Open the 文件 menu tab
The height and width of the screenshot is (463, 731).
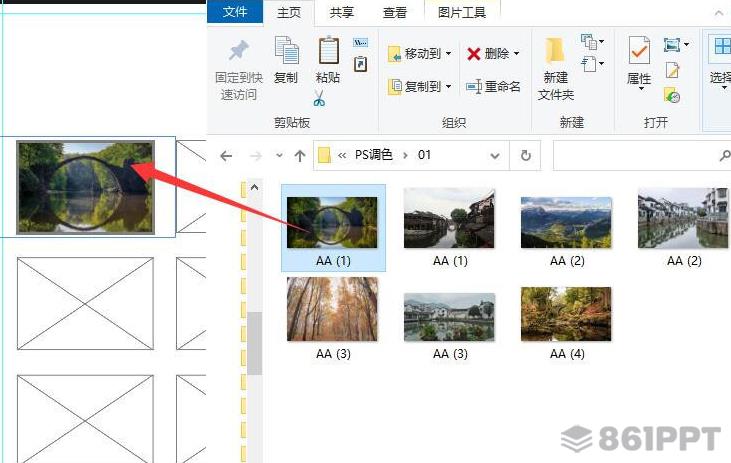(235, 12)
